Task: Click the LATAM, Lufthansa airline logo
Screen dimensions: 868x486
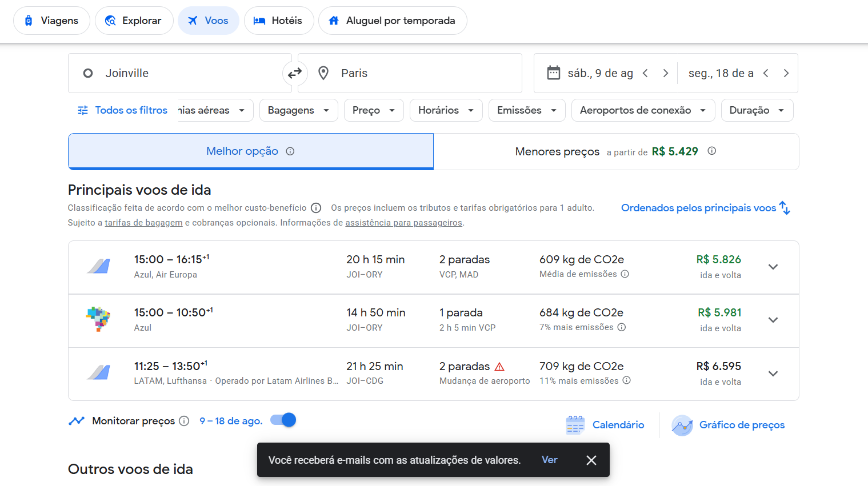Action: (98, 373)
